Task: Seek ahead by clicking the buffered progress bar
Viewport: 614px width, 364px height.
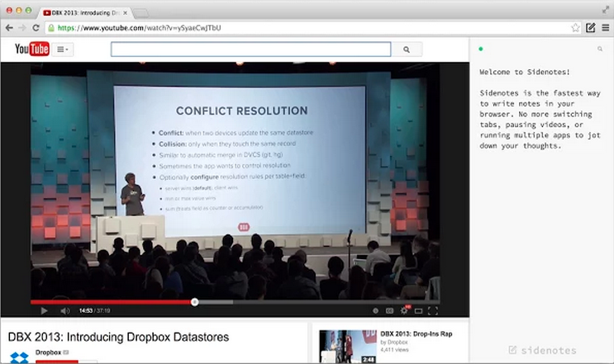Action: coord(216,302)
